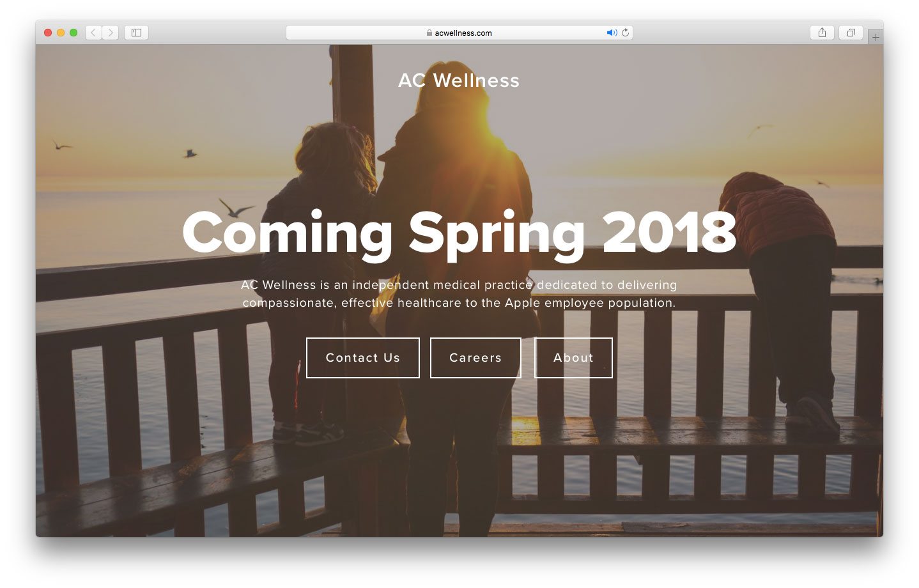Open the About button
This screenshot has width=919, height=588.
(x=573, y=358)
